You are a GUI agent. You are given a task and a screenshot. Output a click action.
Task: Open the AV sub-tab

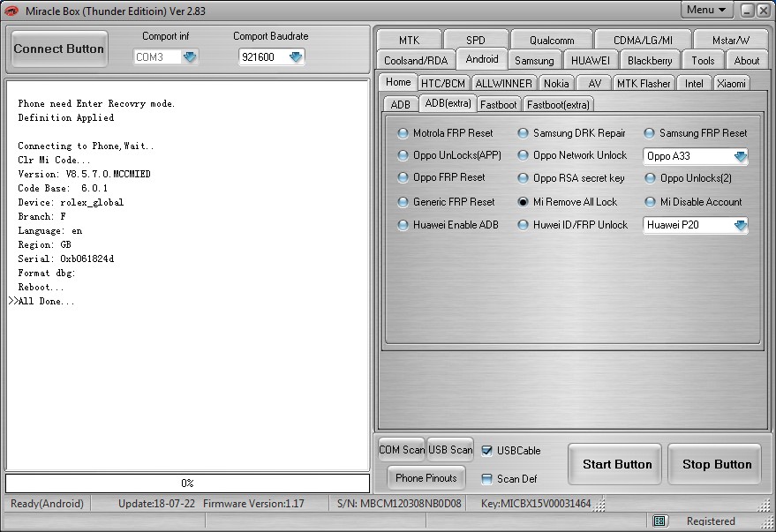coord(595,84)
